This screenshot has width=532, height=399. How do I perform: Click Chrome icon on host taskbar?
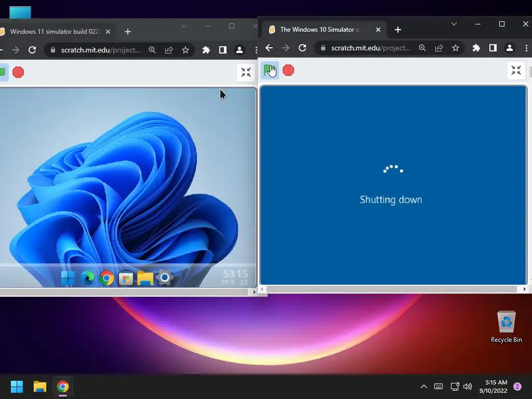click(63, 387)
